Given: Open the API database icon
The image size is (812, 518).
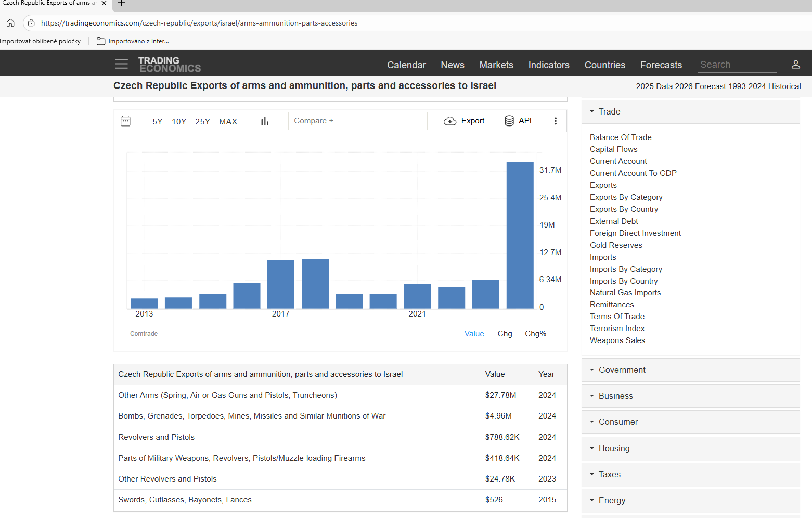Looking at the screenshot, I should click(509, 121).
